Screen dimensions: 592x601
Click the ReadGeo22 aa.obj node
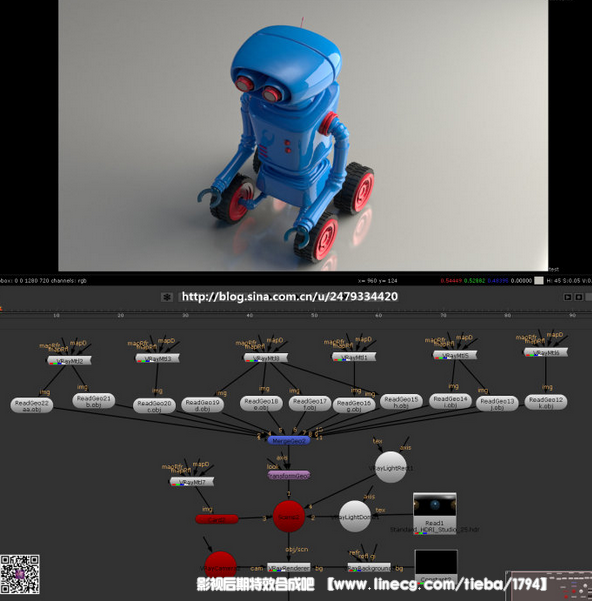pos(32,406)
